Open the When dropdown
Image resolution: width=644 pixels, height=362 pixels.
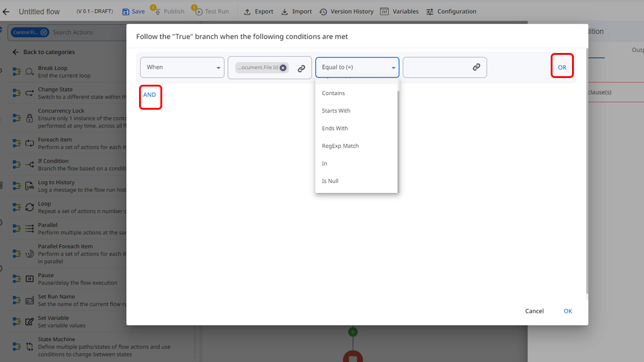point(182,67)
